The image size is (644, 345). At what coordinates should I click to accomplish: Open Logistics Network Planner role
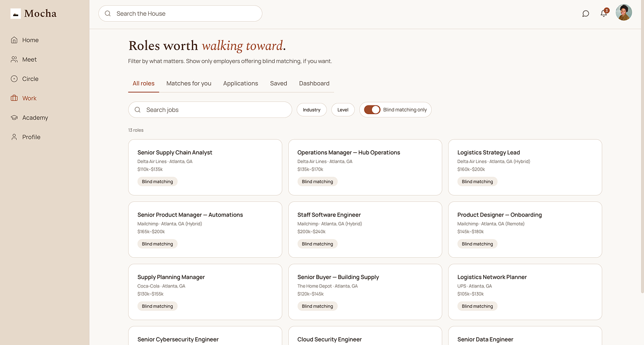pyautogui.click(x=525, y=292)
